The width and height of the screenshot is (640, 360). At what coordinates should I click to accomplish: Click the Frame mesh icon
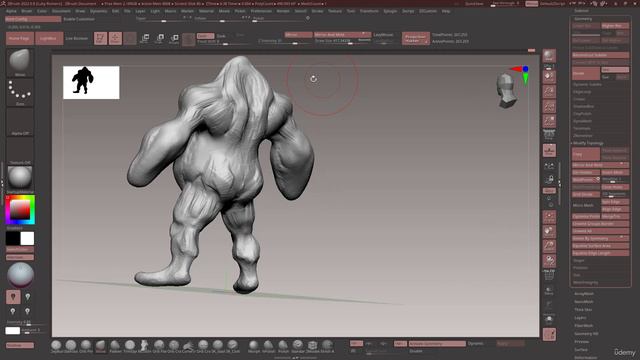pos(549,217)
